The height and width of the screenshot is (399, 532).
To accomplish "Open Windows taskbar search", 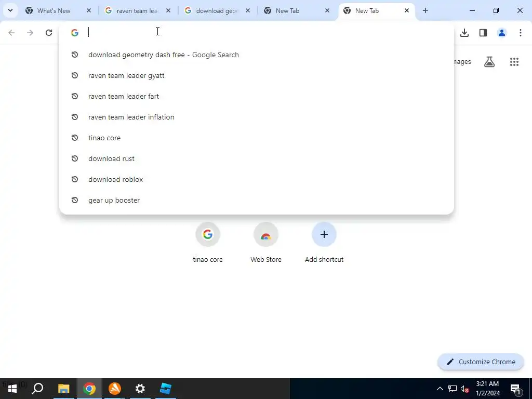I will click(37, 389).
